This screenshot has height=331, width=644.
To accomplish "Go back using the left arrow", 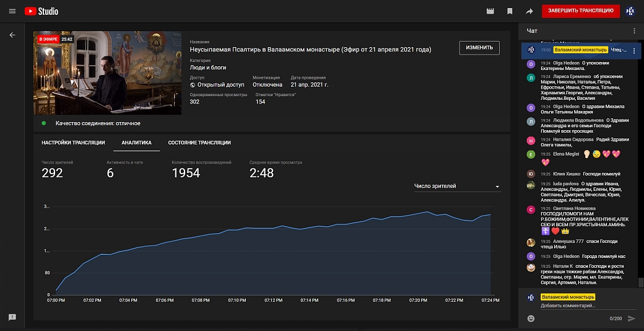I will click(12, 35).
